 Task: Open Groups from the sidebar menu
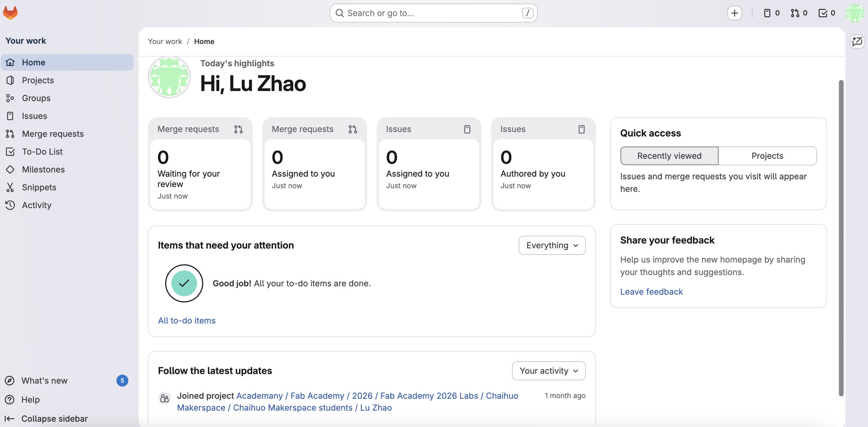coord(36,98)
